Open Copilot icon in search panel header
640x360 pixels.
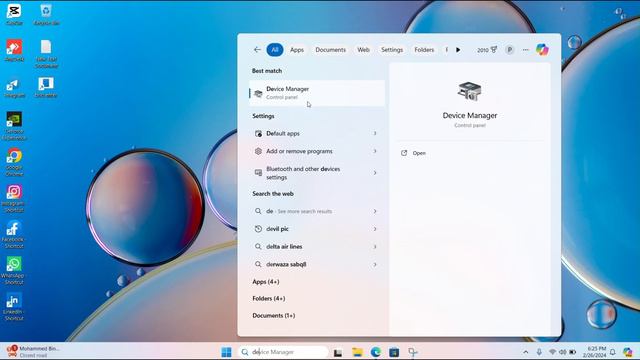point(542,50)
